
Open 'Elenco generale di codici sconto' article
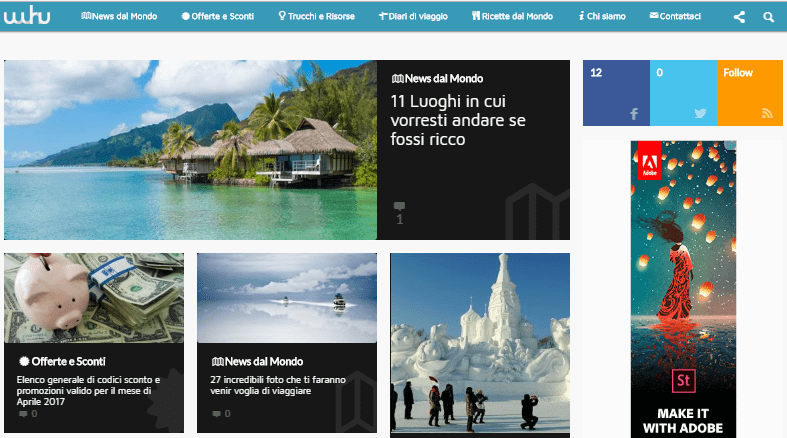[88, 390]
